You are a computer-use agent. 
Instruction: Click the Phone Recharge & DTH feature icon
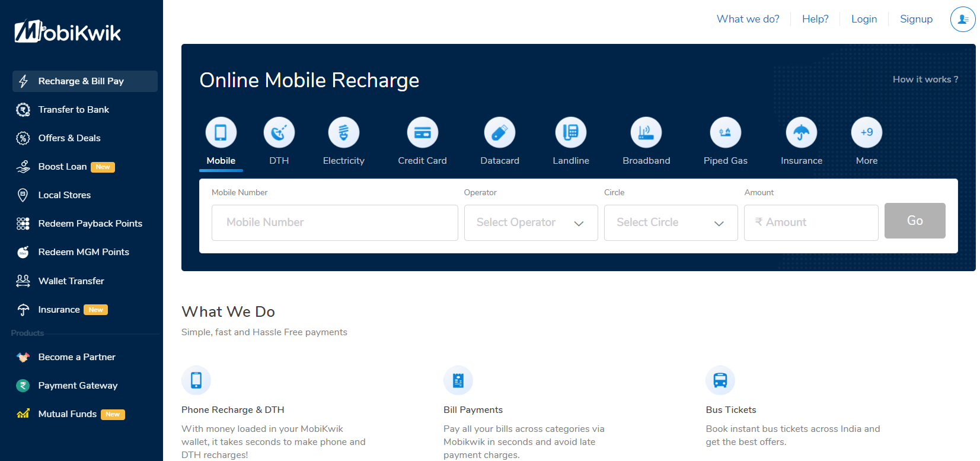tap(196, 380)
